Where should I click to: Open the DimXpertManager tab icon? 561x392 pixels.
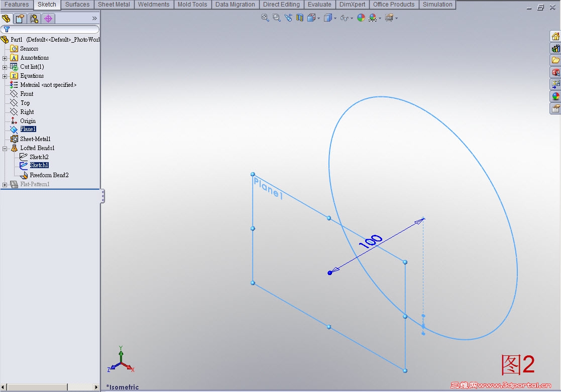(x=48, y=18)
